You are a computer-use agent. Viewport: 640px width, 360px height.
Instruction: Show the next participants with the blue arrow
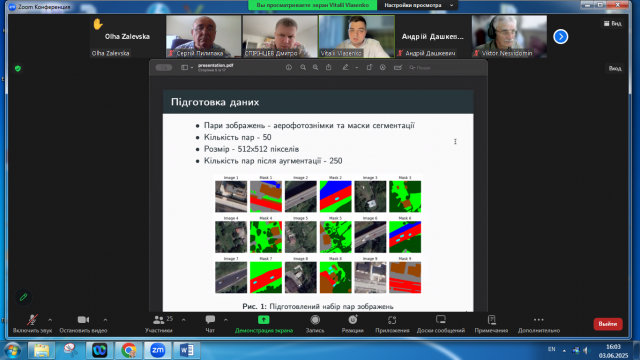(561, 37)
